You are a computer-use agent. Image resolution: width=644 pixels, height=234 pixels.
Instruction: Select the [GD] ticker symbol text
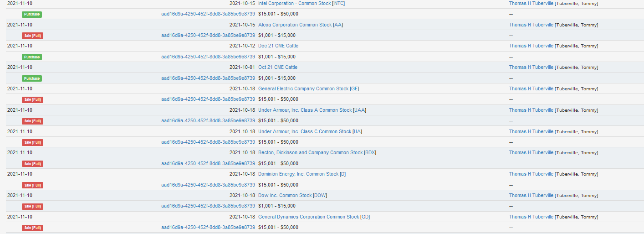(365, 217)
